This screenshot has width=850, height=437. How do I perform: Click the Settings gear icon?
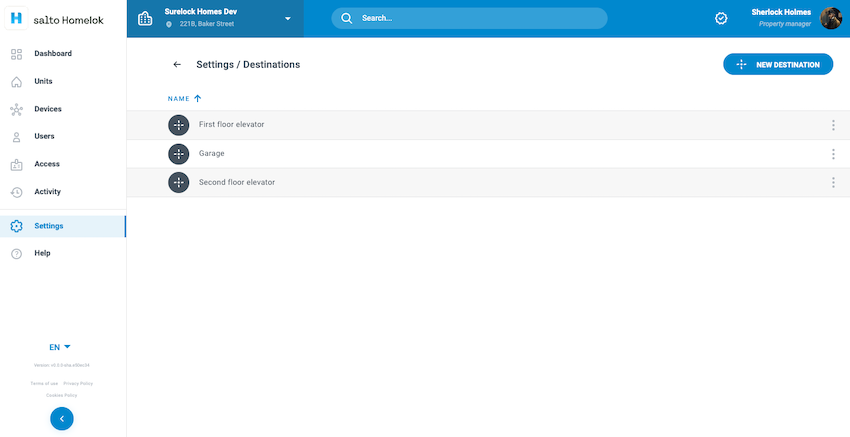(16, 226)
